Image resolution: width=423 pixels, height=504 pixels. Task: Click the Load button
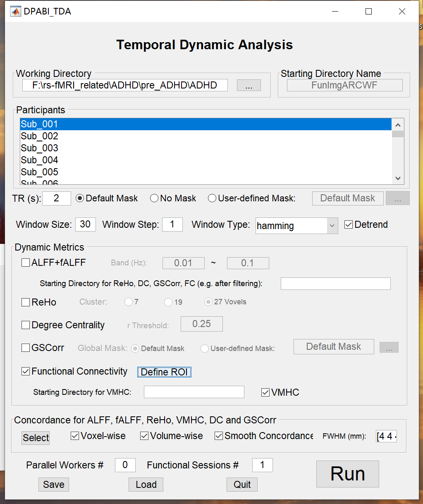click(146, 485)
